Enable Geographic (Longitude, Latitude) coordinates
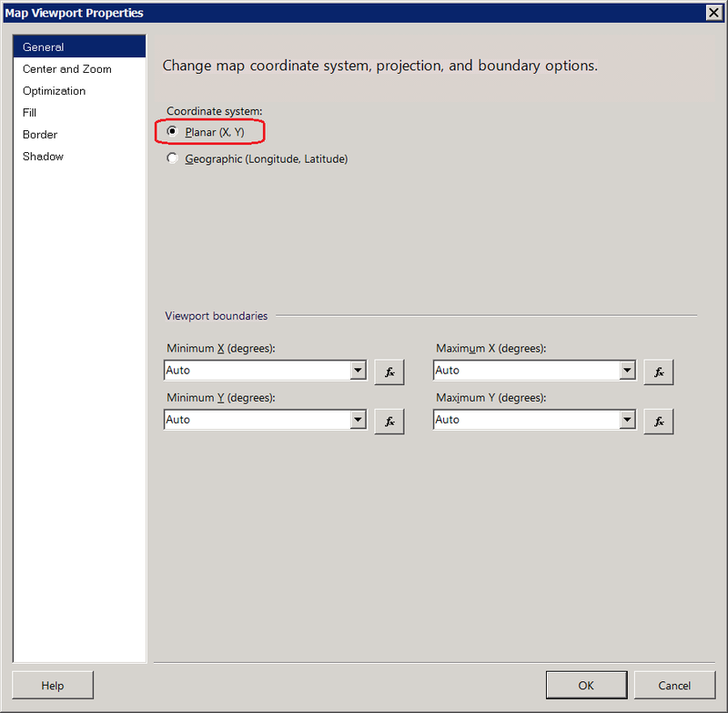The height and width of the screenshot is (713, 728). click(x=172, y=158)
